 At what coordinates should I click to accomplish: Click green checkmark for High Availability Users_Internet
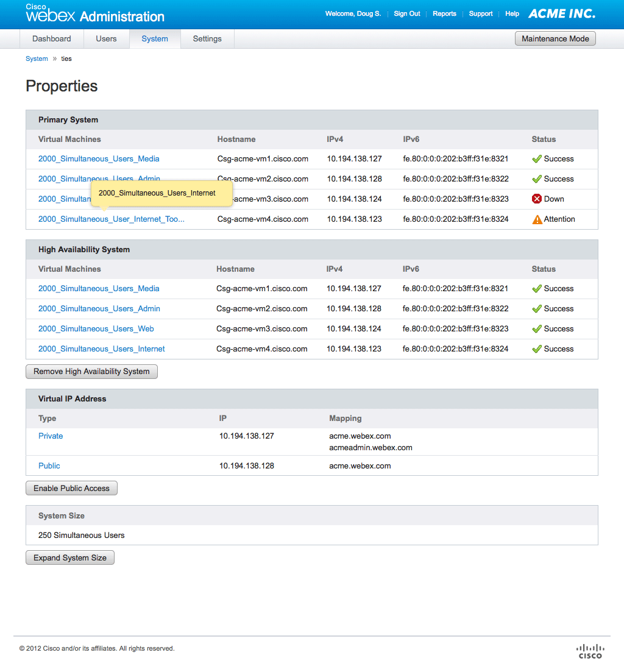point(537,349)
